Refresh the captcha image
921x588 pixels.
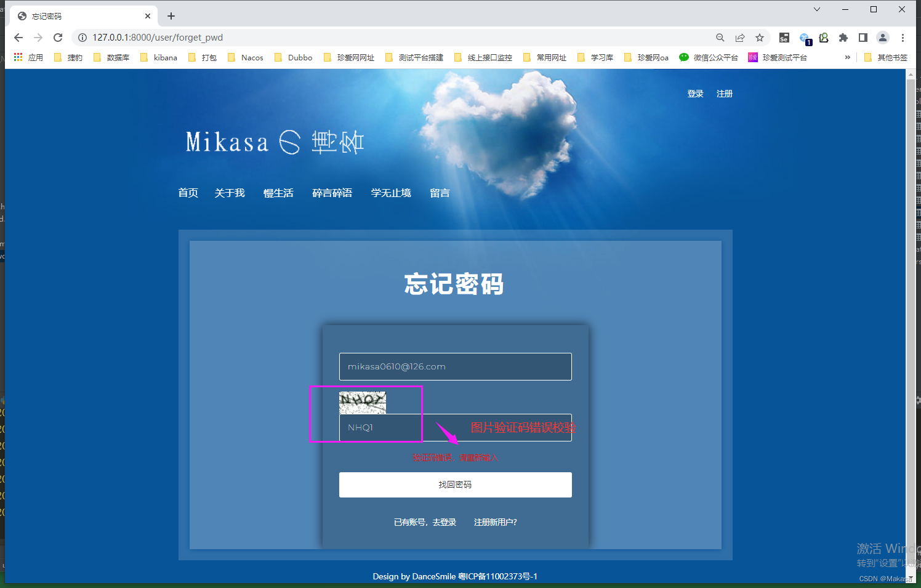(363, 402)
